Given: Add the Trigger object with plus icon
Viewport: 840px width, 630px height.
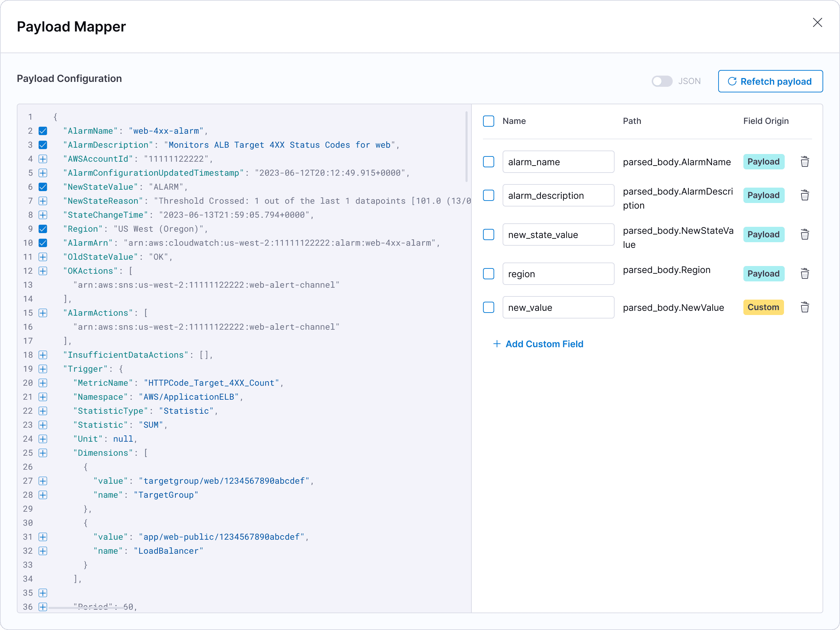Looking at the screenshot, I should 43,369.
